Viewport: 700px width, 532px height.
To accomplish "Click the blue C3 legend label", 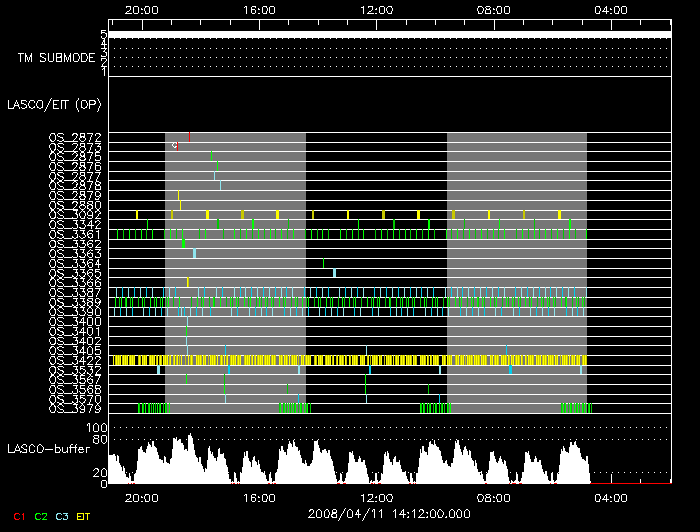I will (x=62, y=516).
